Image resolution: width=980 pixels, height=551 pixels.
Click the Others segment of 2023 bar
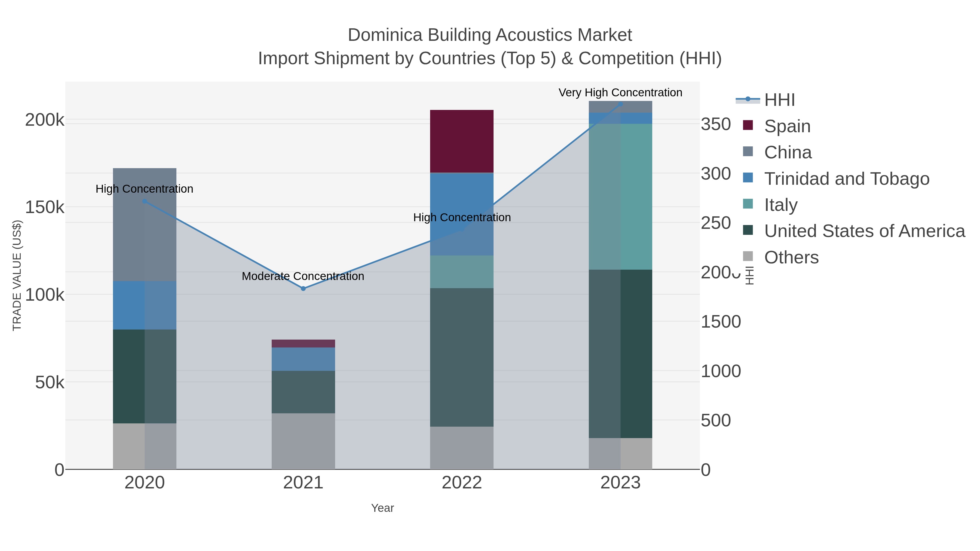(620, 454)
